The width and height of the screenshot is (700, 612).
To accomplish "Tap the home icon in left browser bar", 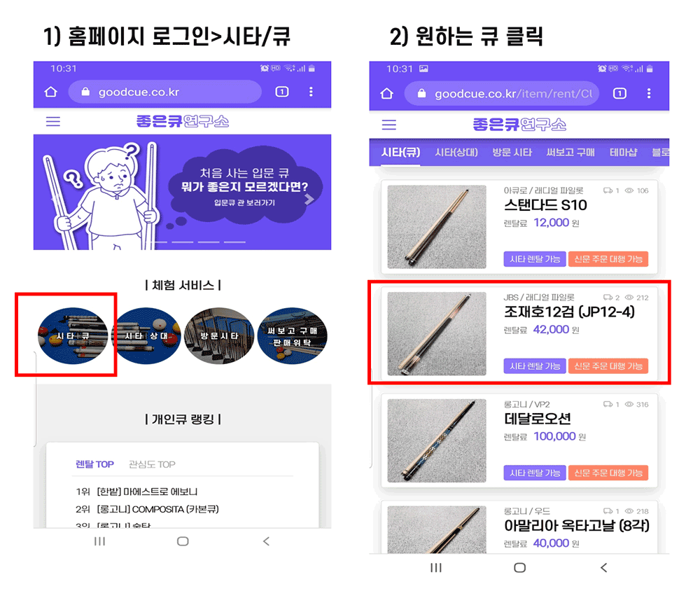I will point(51,92).
